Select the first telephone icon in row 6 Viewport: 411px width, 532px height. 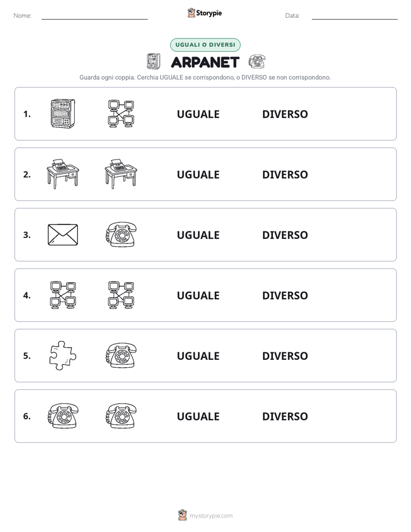click(63, 416)
